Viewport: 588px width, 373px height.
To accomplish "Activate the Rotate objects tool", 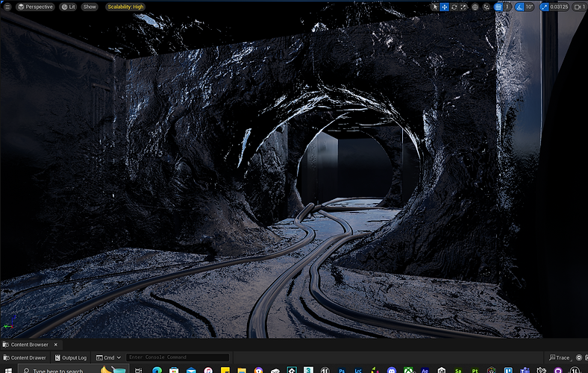I will pos(454,7).
